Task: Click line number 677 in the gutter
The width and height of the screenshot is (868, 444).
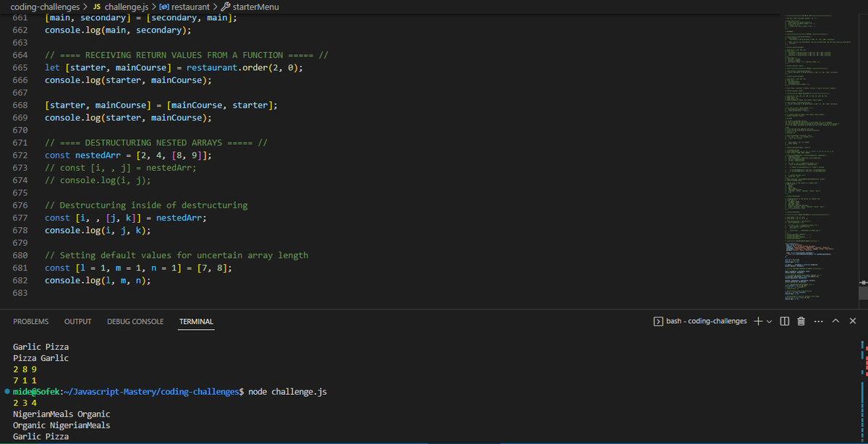Action: 20,218
